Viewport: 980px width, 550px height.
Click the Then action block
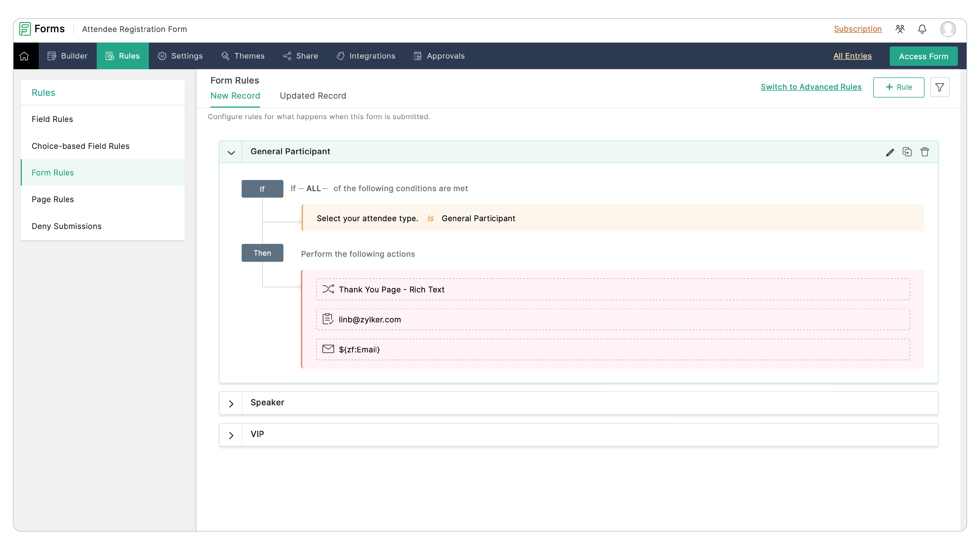262,253
